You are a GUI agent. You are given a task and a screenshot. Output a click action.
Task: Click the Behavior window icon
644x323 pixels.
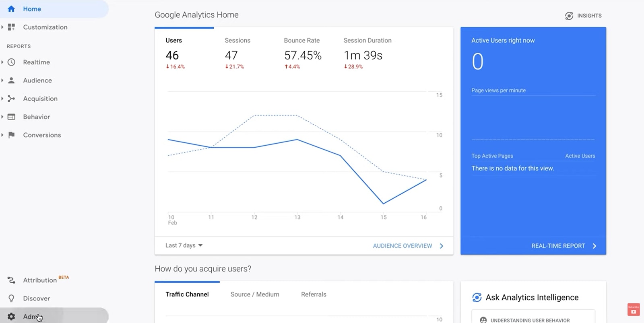point(11,117)
